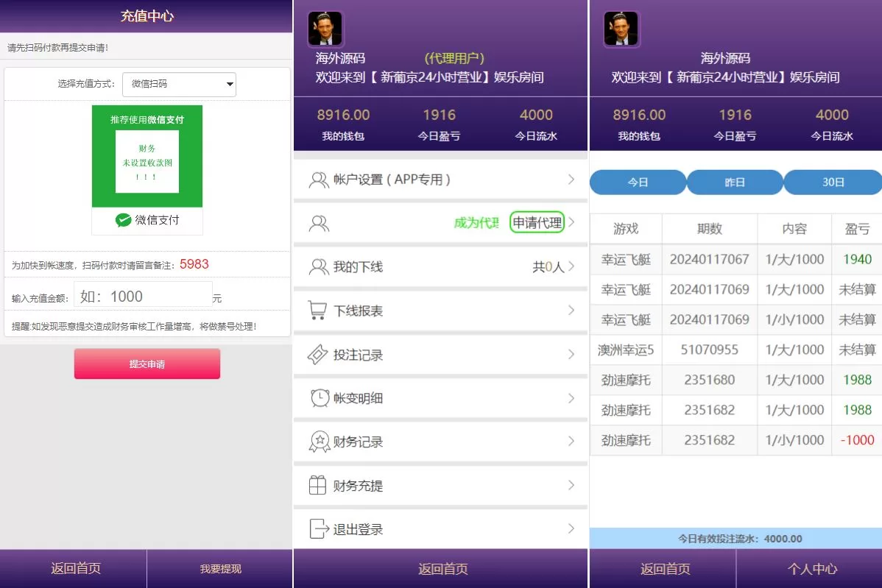Open 投注记录 menu item
The width and height of the screenshot is (882, 588).
tap(440, 355)
